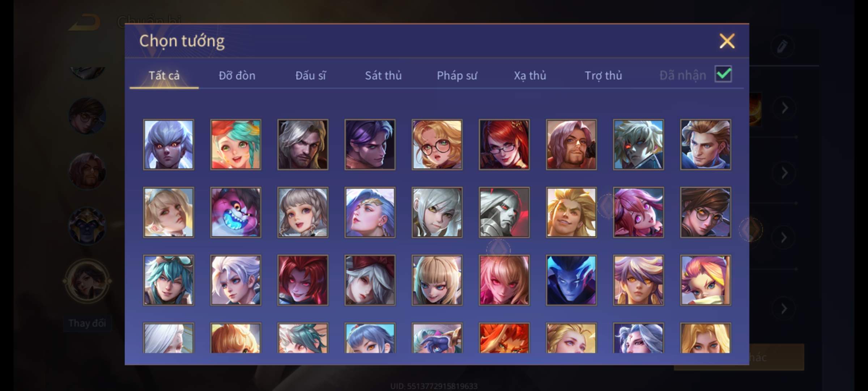Screen dimensions: 868x391
Task: Select the Đấu sĩ tab
Action: (310, 75)
